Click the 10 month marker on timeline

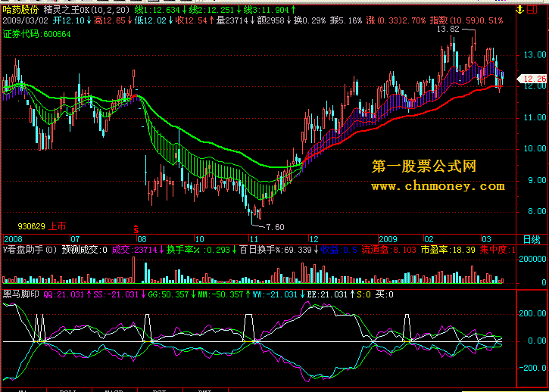click(x=199, y=239)
